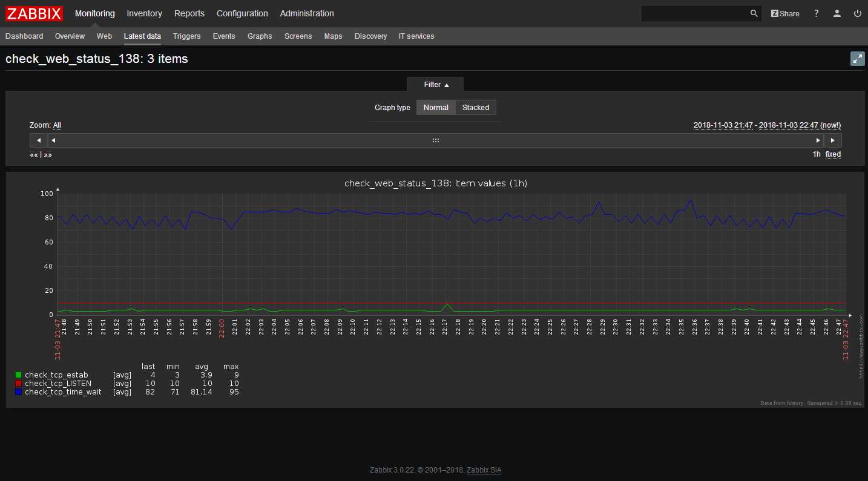Click the «« backward navigation link
The height and width of the screenshot is (481, 868).
tap(34, 155)
